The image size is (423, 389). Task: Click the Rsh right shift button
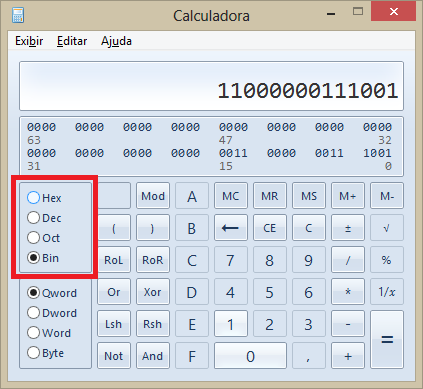pos(153,324)
